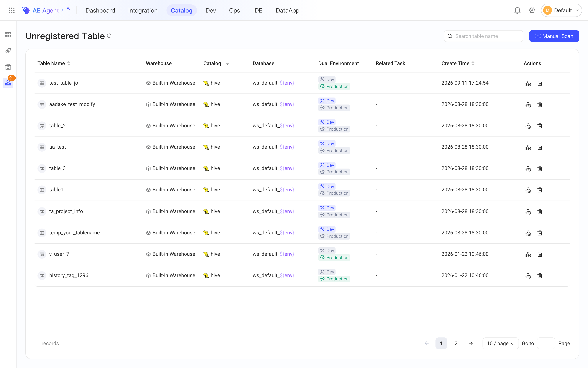Open the settings gear icon
Viewport: 588px width, 368px height.
pyautogui.click(x=532, y=10)
